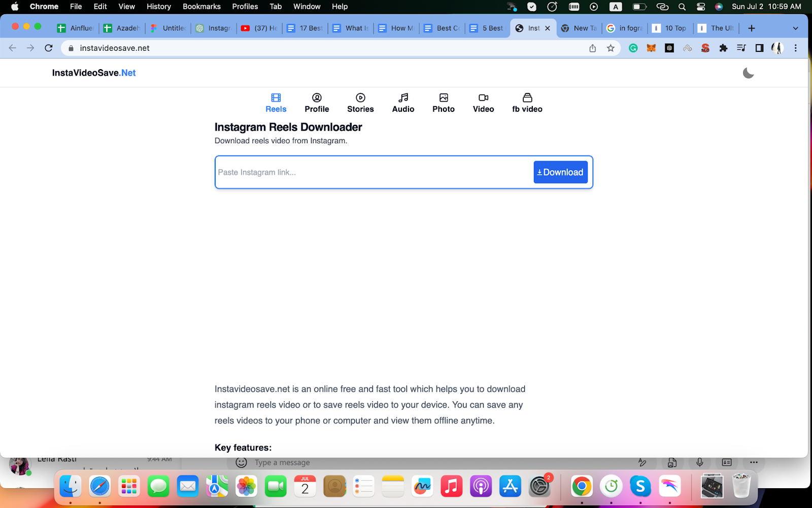Open Podcasts from the Dock
Screen dimensions: 812x508
tap(481, 486)
